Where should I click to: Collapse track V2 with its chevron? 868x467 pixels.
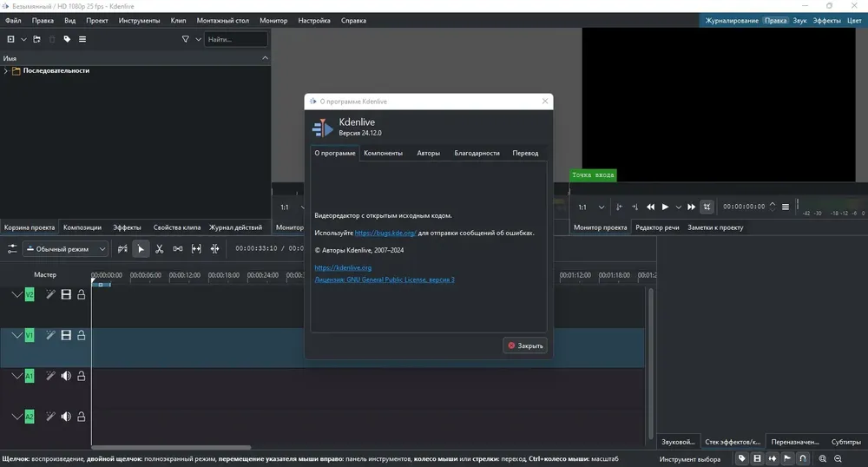click(17, 295)
